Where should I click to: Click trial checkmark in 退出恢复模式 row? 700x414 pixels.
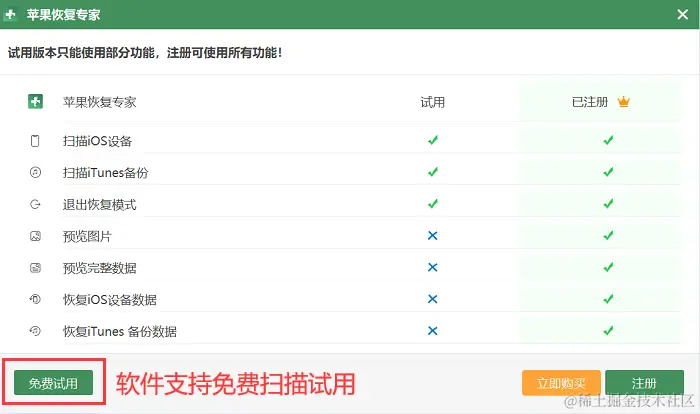433,204
